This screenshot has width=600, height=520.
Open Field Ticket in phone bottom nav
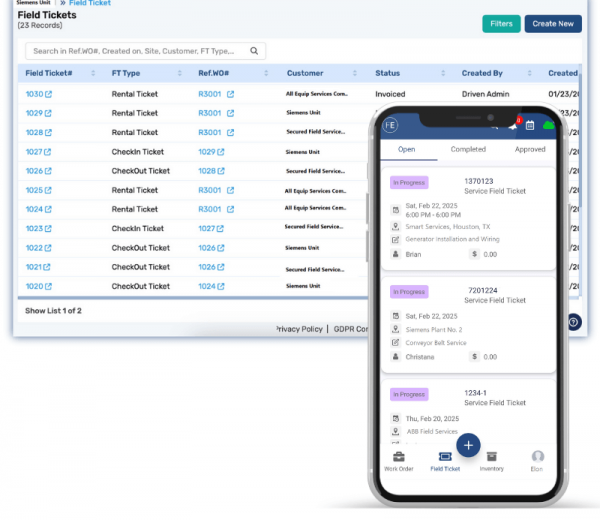[445, 461]
